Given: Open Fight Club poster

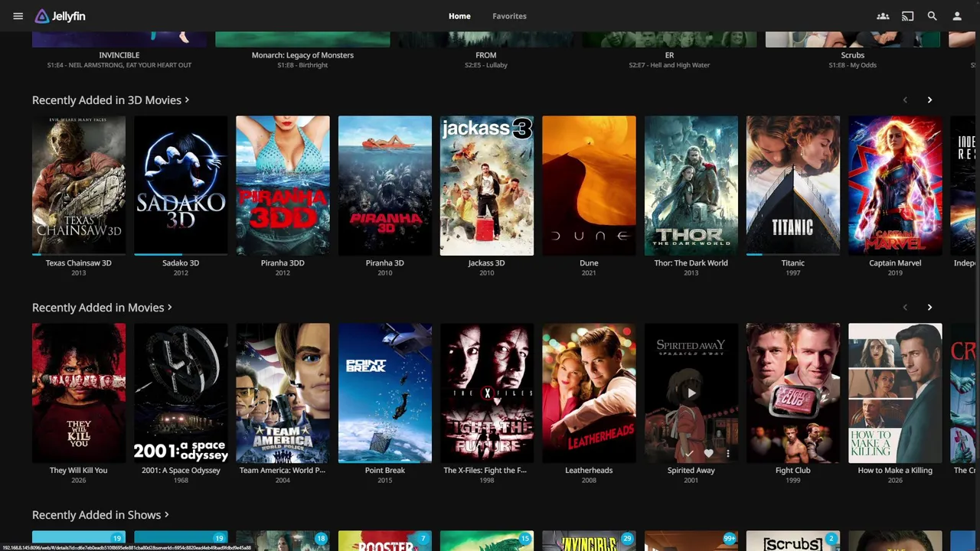Looking at the screenshot, I should (793, 393).
